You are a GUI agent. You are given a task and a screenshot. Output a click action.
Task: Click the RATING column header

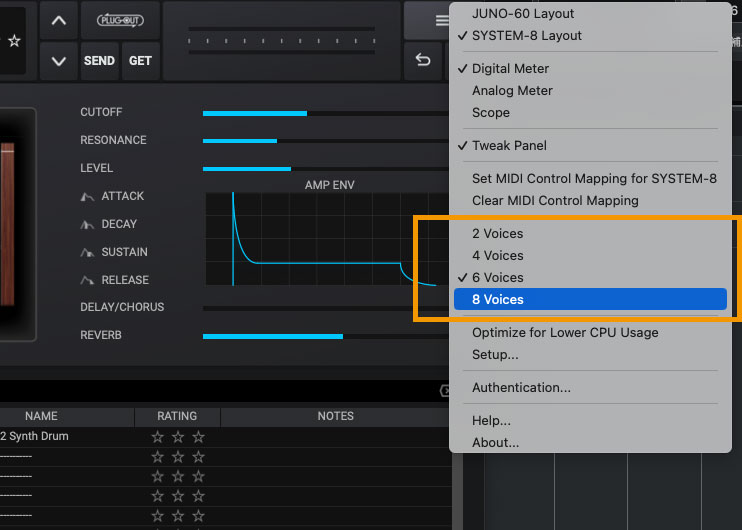177,416
